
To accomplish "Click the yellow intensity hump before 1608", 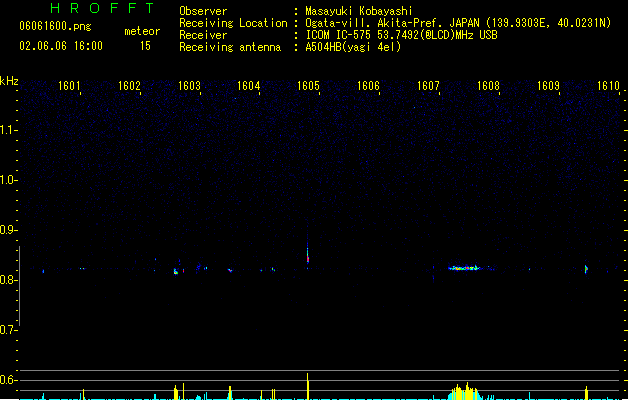I will click(x=464, y=392).
